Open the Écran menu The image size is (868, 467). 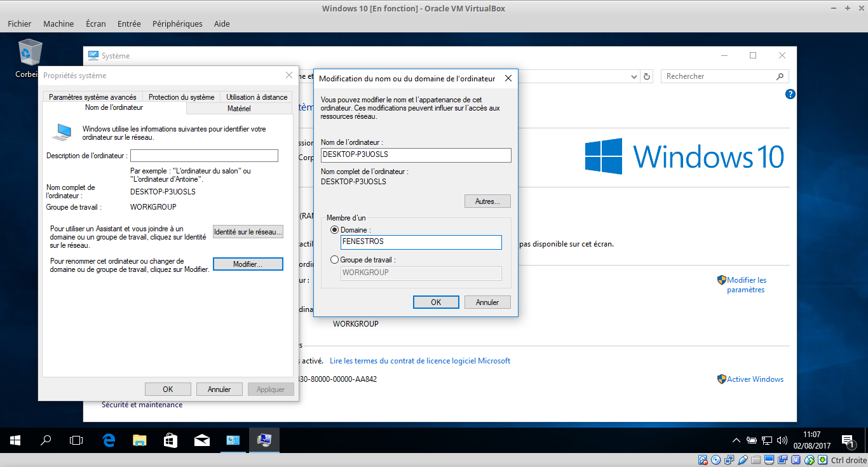pos(96,24)
